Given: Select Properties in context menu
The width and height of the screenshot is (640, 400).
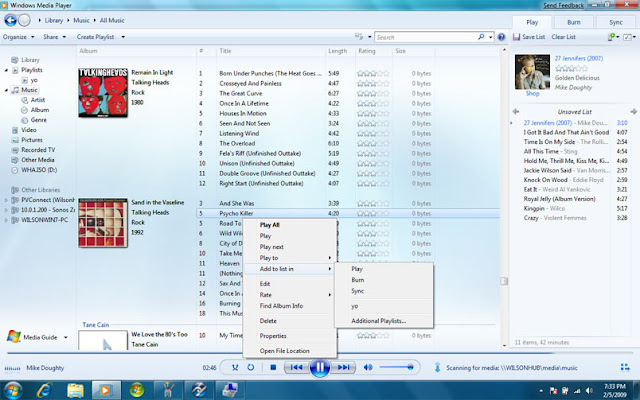Looking at the screenshot, I should point(289,336).
